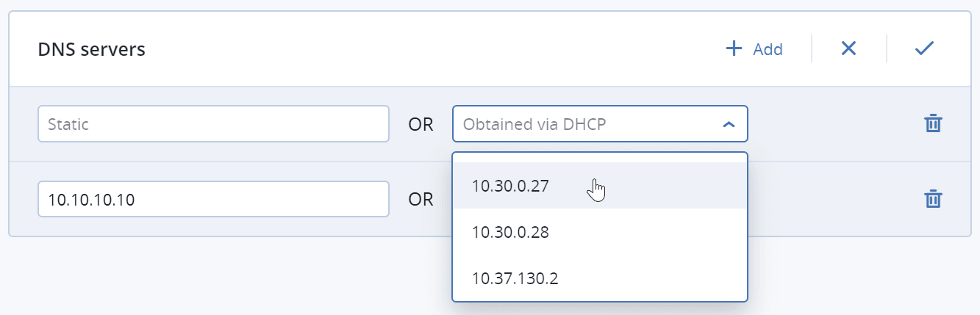Click the field containing 10.10.10.10

pyautogui.click(x=213, y=199)
